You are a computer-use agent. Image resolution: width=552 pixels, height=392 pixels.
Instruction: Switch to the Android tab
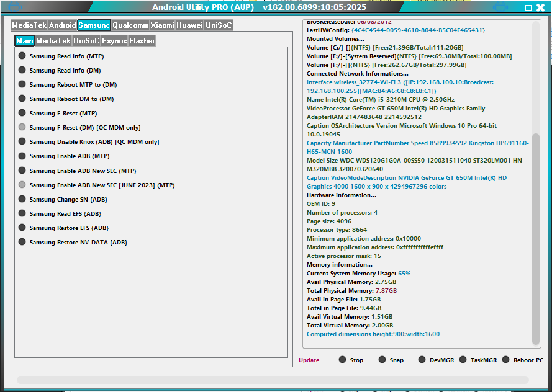62,25
